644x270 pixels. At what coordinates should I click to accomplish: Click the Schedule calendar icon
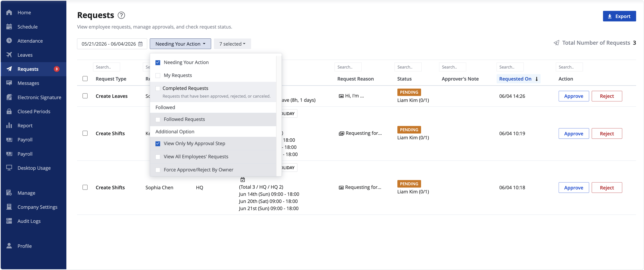click(x=9, y=26)
